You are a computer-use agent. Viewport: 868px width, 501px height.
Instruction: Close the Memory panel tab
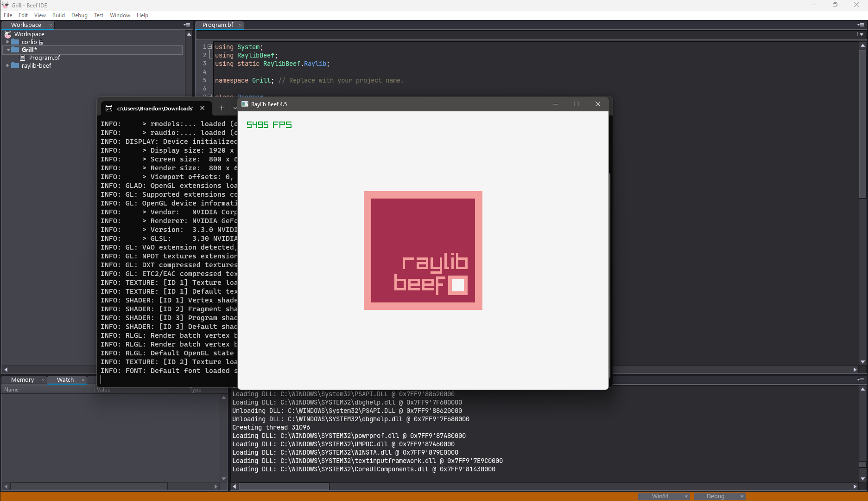pyautogui.click(x=43, y=380)
